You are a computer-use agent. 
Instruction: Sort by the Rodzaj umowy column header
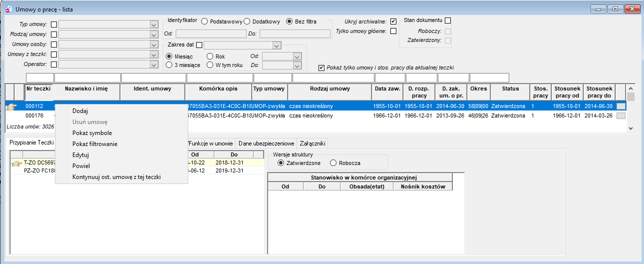tap(329, 92)
